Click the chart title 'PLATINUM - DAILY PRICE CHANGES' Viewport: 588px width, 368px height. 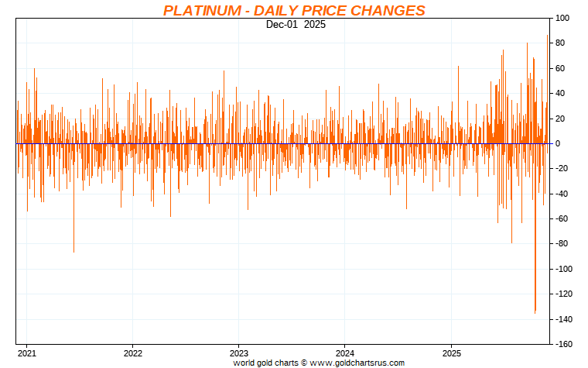(294, 11)
